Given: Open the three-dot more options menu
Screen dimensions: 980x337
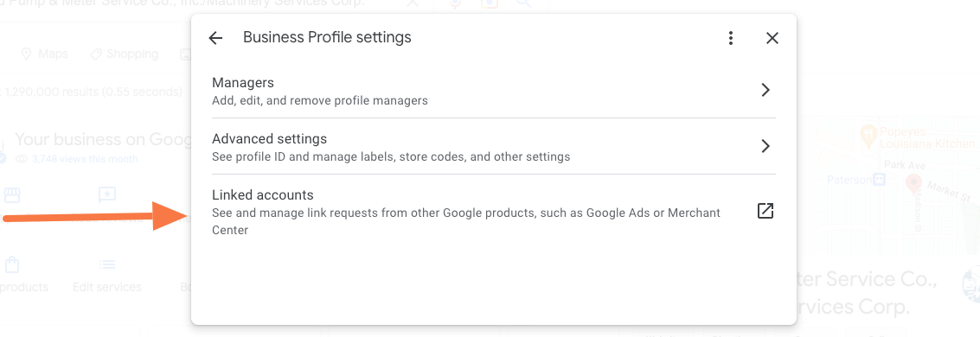Looking at the screenshot, I should pos(730,38).
